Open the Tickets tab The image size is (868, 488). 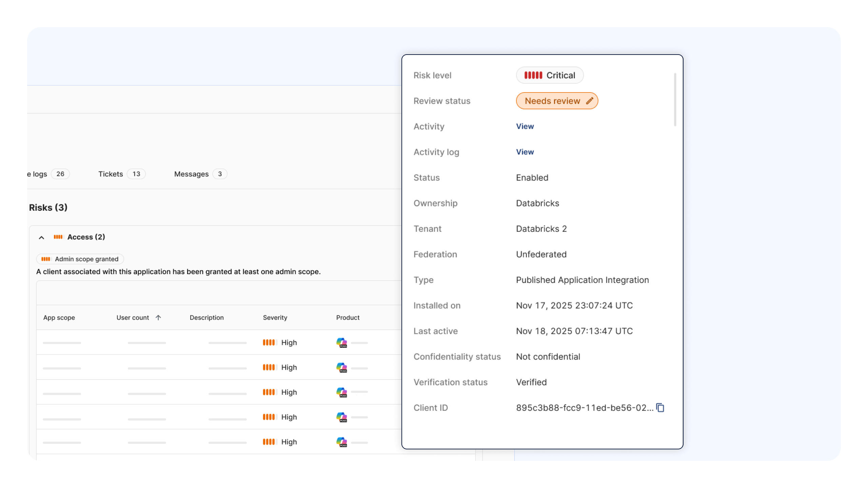coord(111,174)
